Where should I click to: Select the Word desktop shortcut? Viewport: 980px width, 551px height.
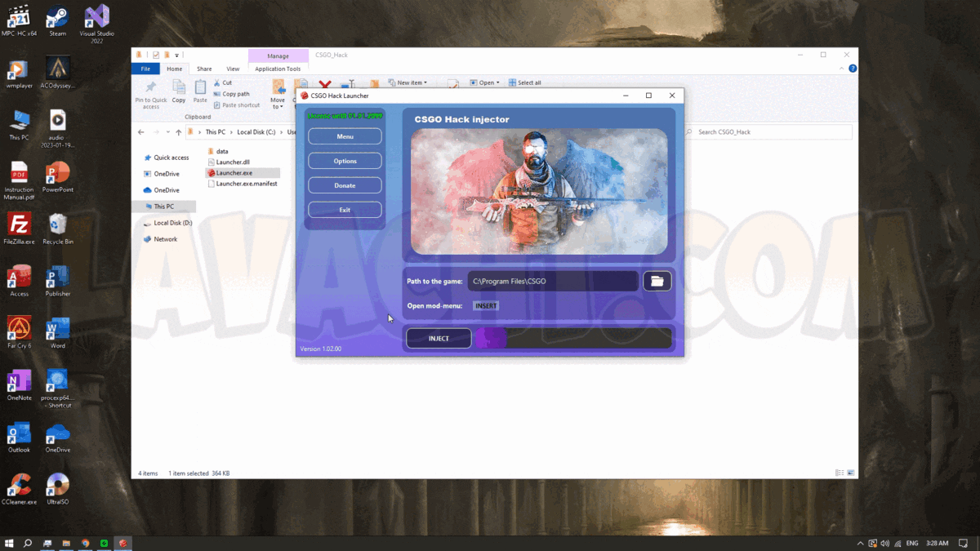click(x=57, y=334)
